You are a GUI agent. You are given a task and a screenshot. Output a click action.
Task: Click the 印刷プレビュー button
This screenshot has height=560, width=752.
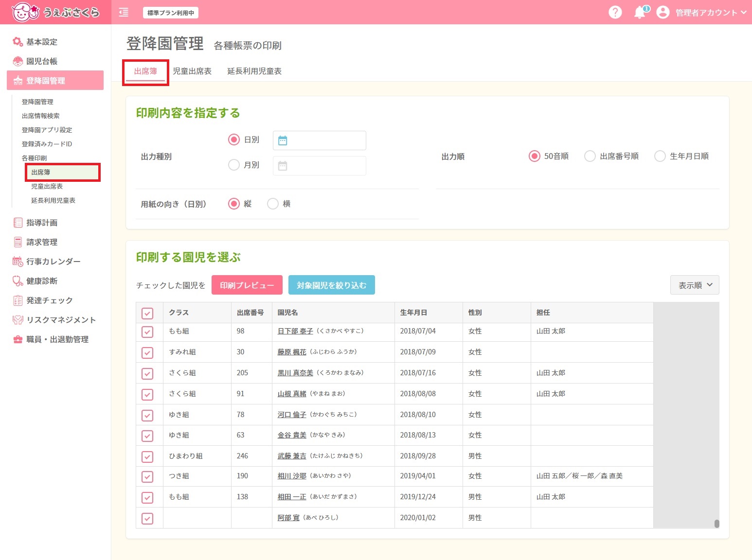[247, 285]
